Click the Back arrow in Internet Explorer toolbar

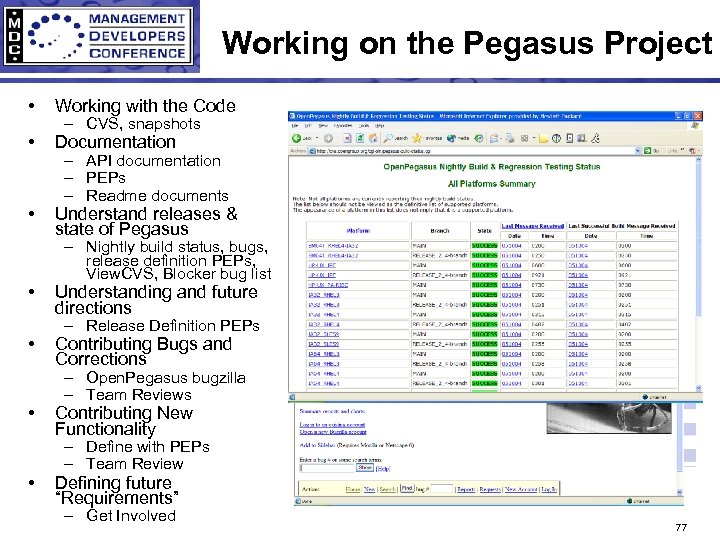[x=296, y=138]
